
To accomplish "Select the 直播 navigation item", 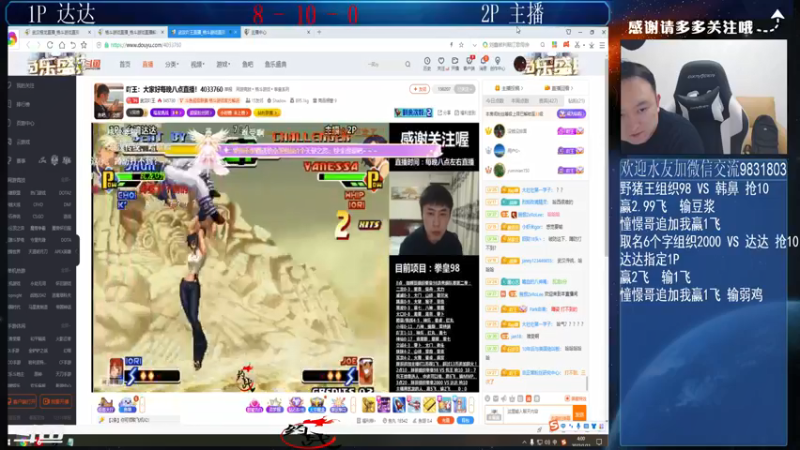I will click(x=147, y=64).
